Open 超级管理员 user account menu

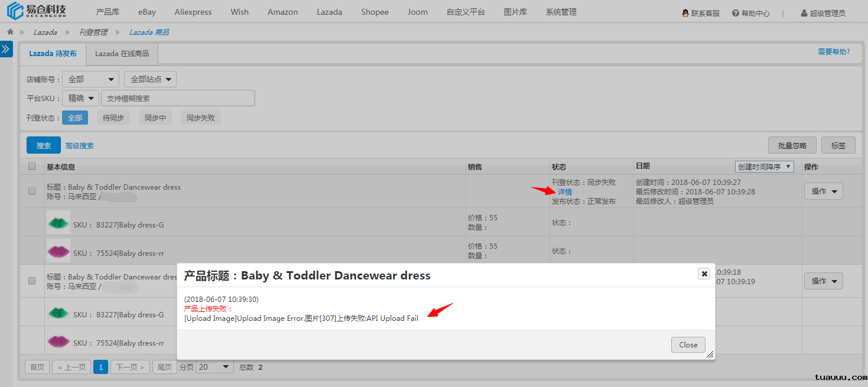823,13
